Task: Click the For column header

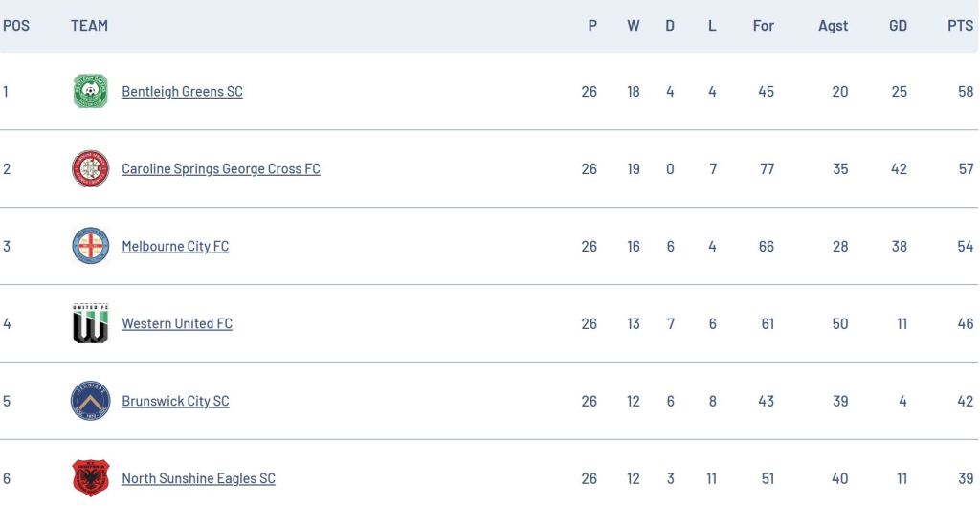Action: 763,26
